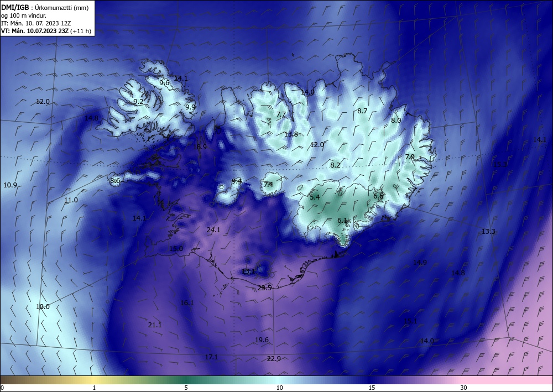Screen dimensions: 553x392
Task: Select the 11.0 value west of Iceland
Action: click(x=71, y=200)
